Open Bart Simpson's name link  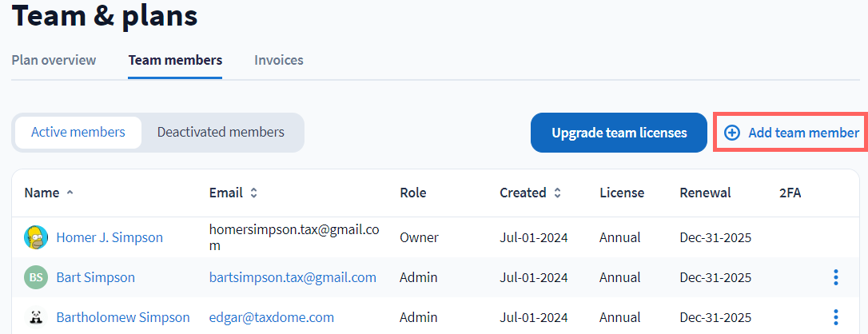coord(95,277)
